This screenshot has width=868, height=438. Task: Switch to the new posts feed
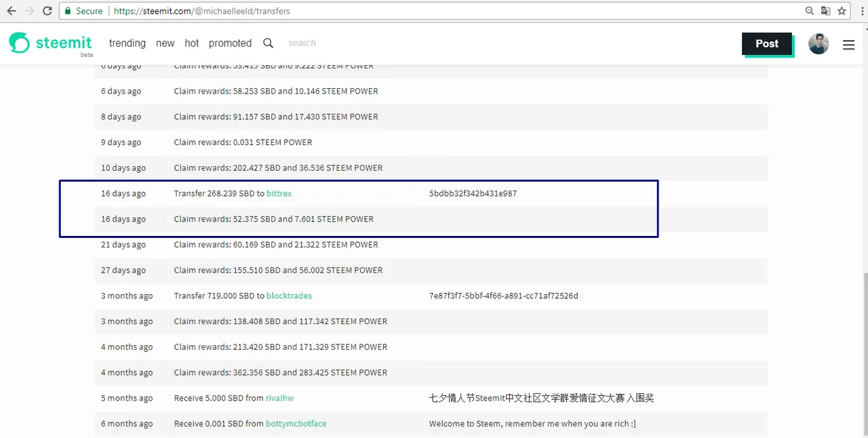(x=165, y=43)
